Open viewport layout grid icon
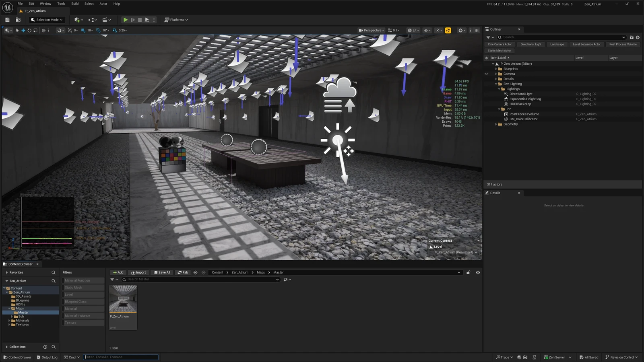Image resolution: width=644 pixels, height=362 pixels. pos(477,30)
